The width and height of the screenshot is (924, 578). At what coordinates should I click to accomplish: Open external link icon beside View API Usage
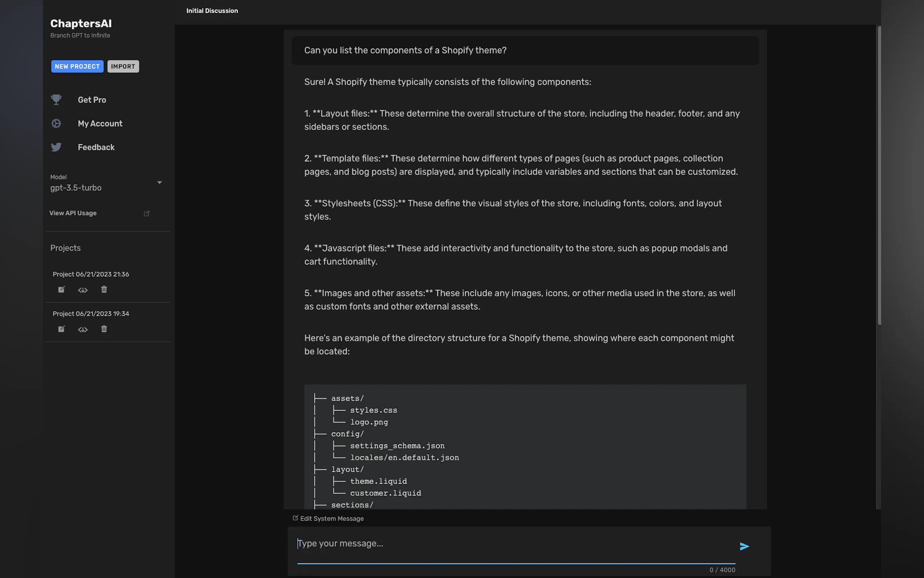(146, 213)
